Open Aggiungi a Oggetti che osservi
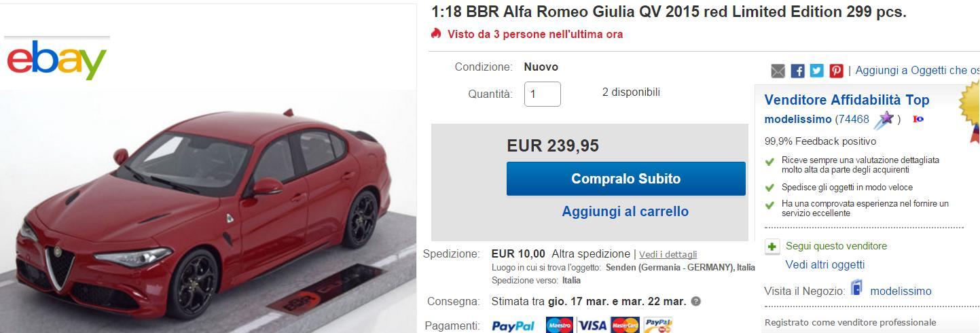The width and height of the screenshot is (980, 333). [917, 70]
